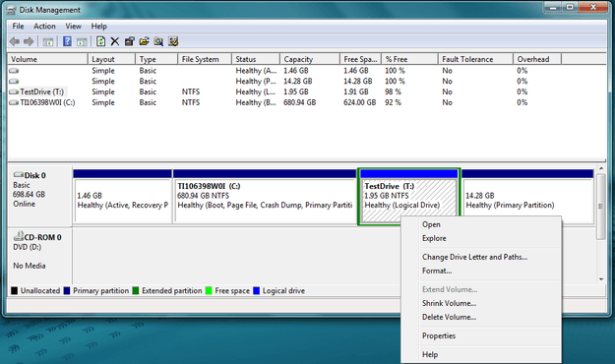Click drive icon of the 14.28 GB volume row
615x364 pixels.
[14, 82]
